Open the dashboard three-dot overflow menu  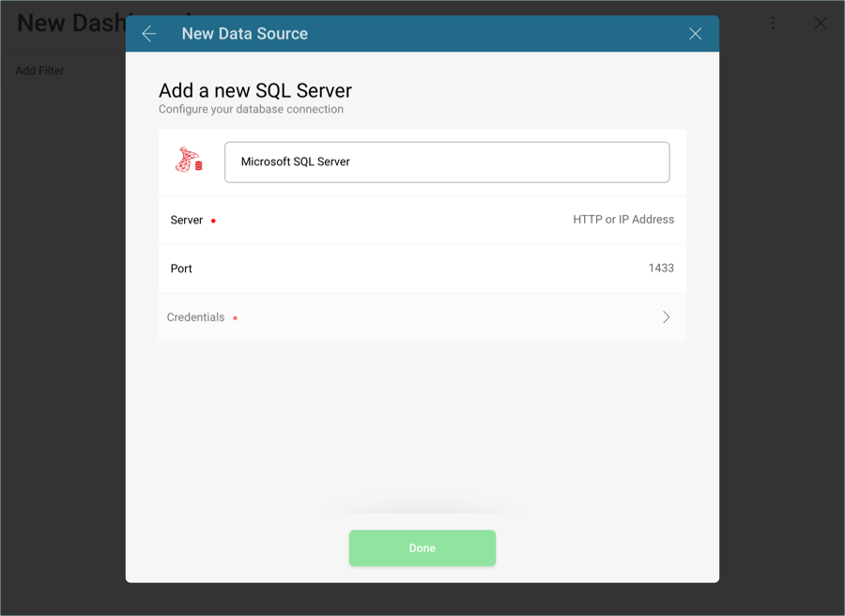(773, 23)
